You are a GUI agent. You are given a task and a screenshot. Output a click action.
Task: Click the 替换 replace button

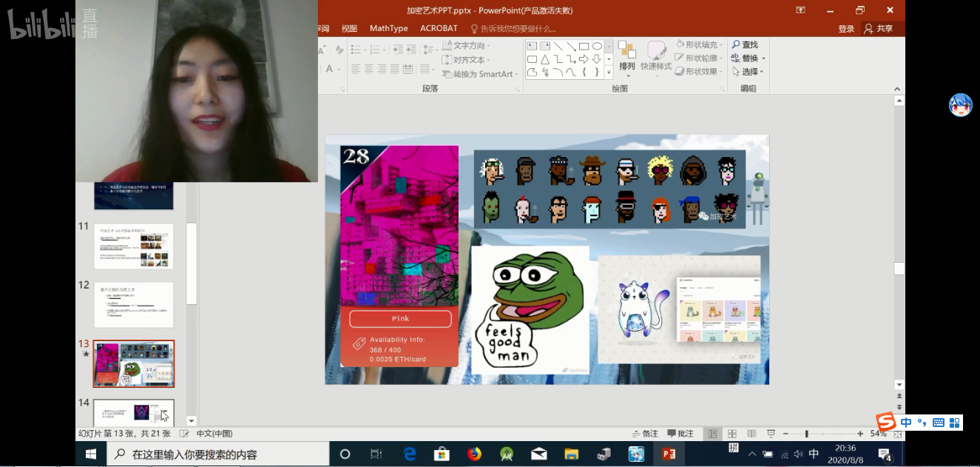pyautogui.click(x=748, y=58)
